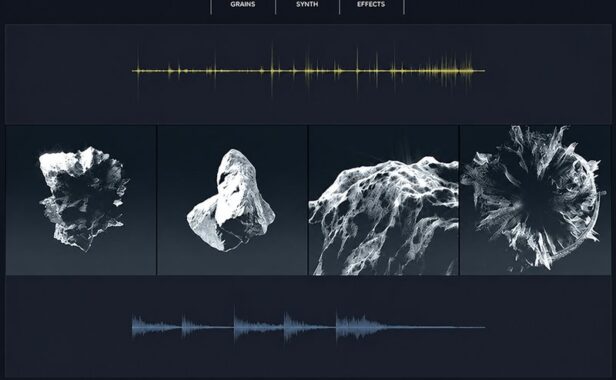Viewport: 616px width, 380px height.
Task: Pick the porous webbed surface thumbnail
Action: (x=383, y=200)
